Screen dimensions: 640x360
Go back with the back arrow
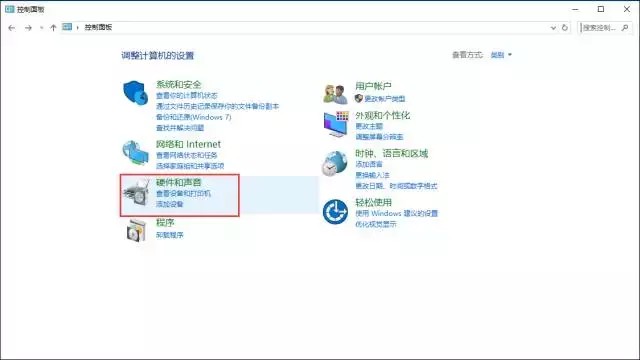pyautogui.click(x=11, y=28)
